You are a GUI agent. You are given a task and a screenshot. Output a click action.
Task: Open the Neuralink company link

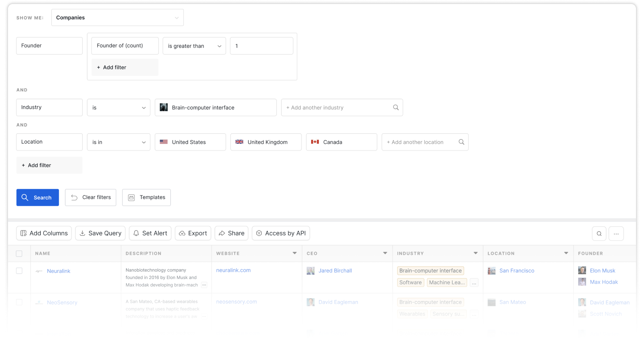(x=59, y=271)
